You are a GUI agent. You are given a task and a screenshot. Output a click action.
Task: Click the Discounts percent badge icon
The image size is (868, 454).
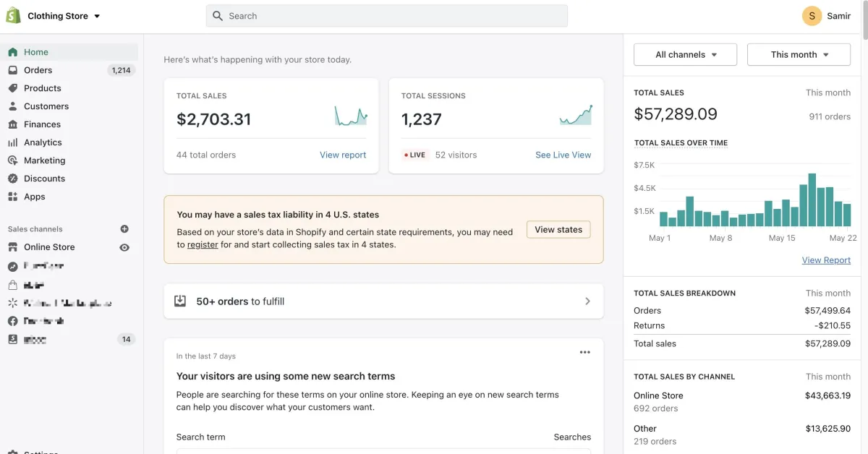click(x=12, y=179)
